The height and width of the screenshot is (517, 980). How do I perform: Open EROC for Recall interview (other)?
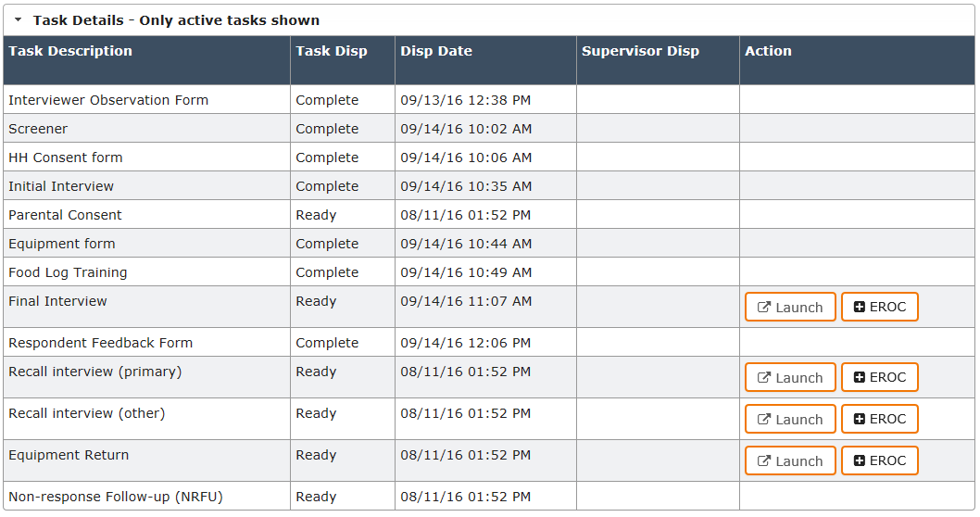(879, 420)
